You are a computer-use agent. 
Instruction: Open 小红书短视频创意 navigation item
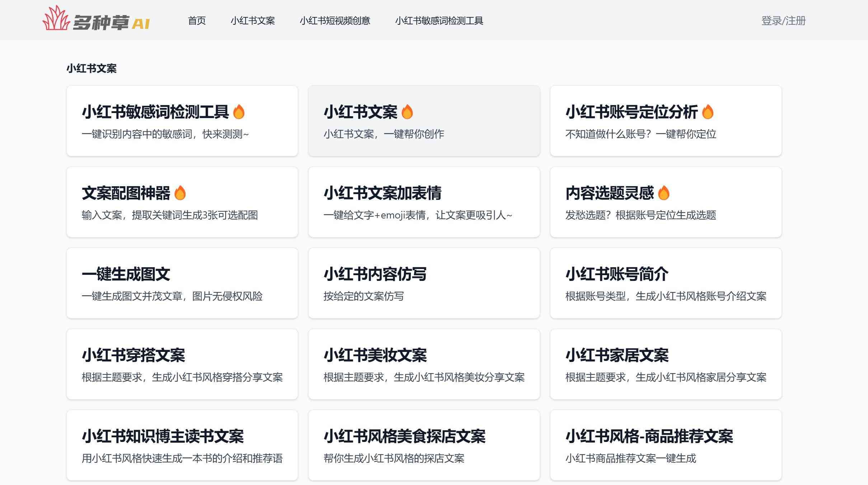coord(335,21)
